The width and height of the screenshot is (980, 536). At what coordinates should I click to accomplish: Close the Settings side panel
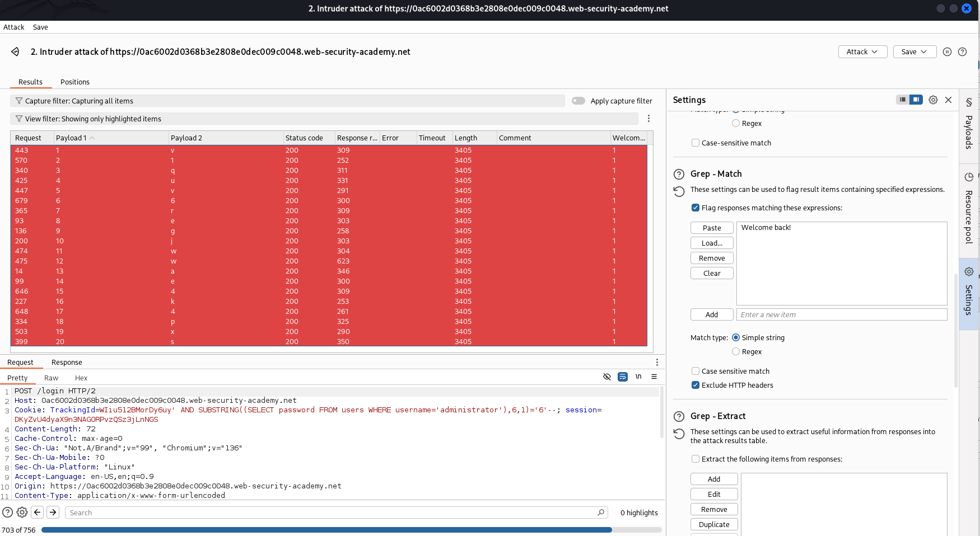(x=948, y=100)
